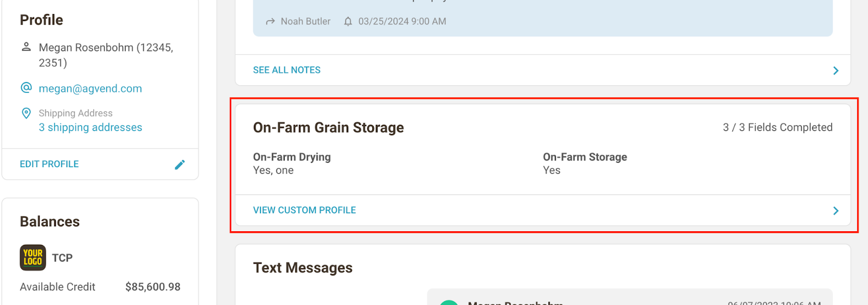Click the person icon beside Megan Rosenbohm
Screen dimensions: 868x305
tap(26, 47)
